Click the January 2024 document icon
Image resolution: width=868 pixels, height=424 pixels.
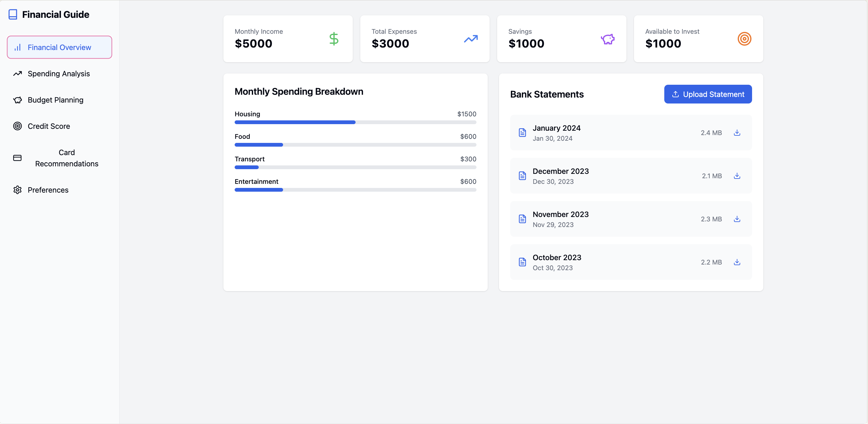tap(522, 133)
